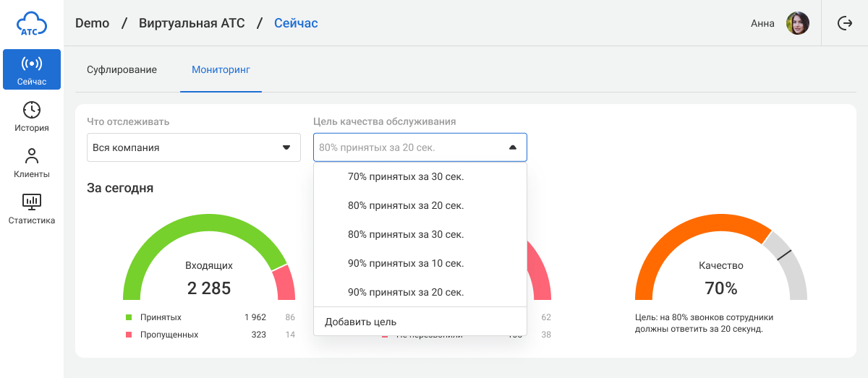Switch to the Суфлирование tab
The width and height of the screenshot is (868, 378).
pos(122,70)
